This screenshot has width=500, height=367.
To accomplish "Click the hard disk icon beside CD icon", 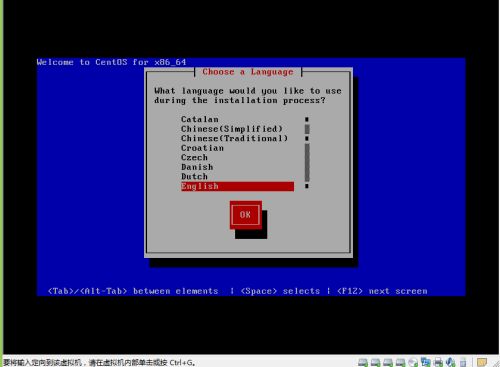I will click(x=400, y=362).
